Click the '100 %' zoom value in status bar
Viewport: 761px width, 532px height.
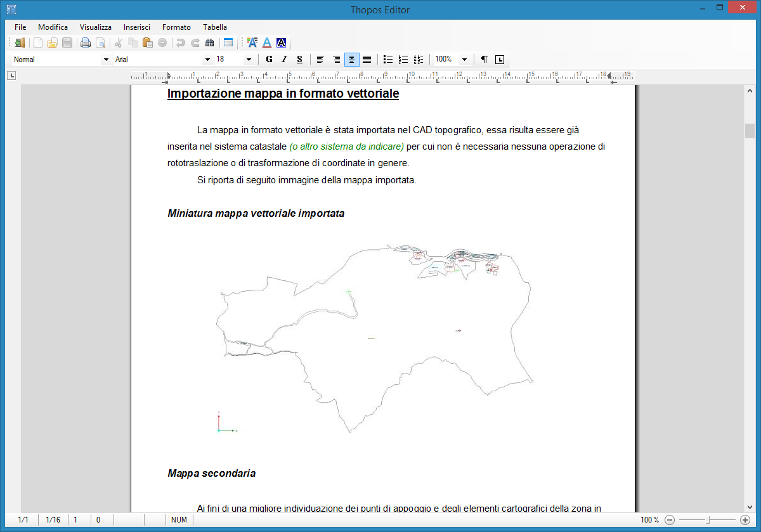pos(649,520)
